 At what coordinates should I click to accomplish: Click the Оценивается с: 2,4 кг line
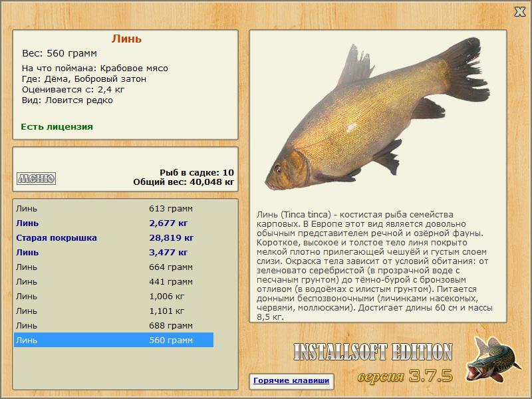pos(73,90)
